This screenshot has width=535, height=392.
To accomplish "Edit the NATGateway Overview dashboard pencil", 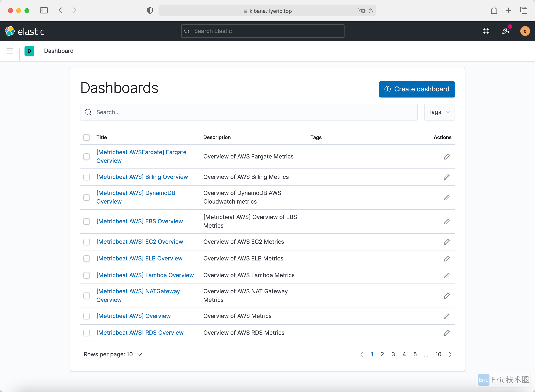I will [x=446, y=296].
